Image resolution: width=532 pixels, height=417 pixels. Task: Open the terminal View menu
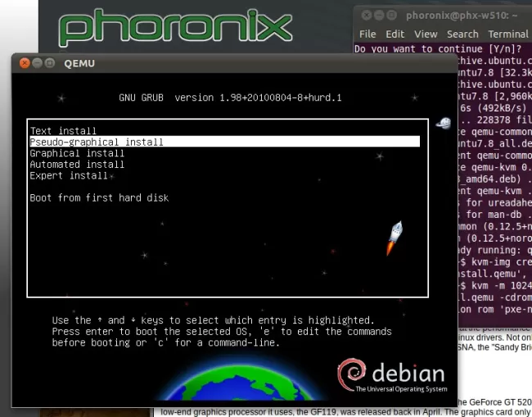tap(426, 34)
